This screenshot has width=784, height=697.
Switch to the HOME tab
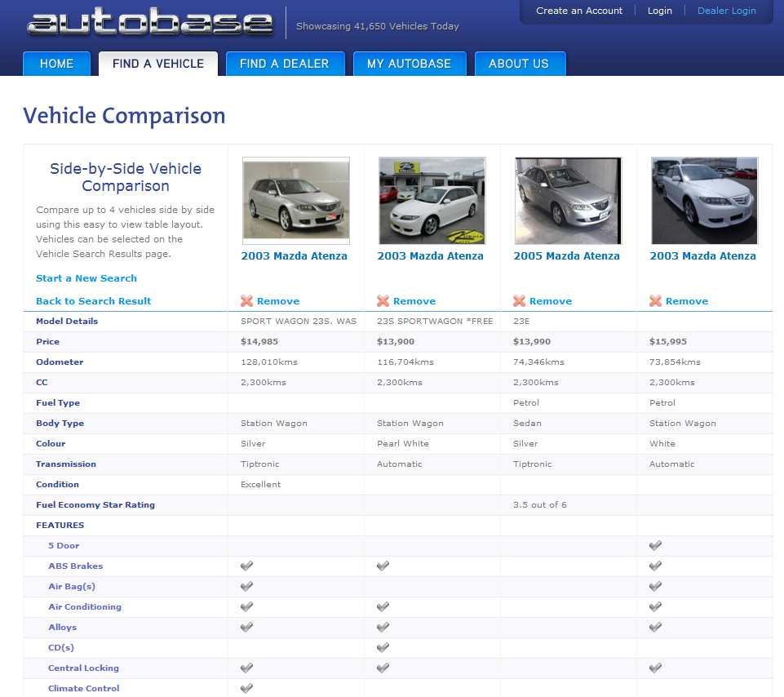(56, 63)
